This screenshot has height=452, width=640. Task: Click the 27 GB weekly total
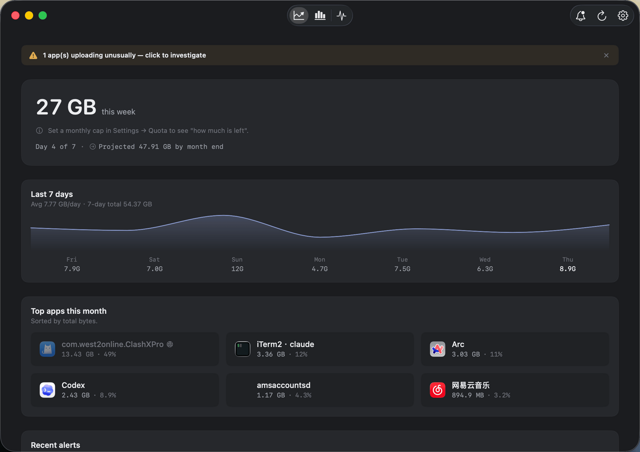(x=66, y=107)
